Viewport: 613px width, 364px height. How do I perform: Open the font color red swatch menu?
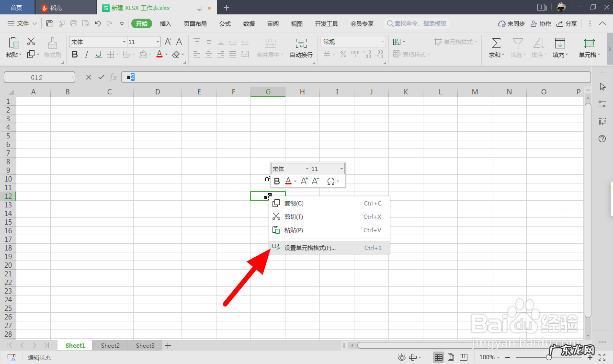pos(159,54)
